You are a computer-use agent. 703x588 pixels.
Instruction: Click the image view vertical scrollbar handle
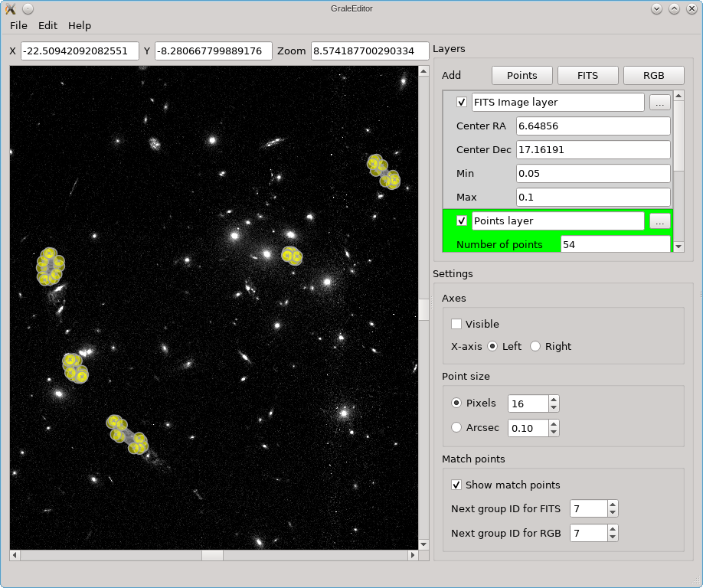pyautogui.click(x=423, y=309)
